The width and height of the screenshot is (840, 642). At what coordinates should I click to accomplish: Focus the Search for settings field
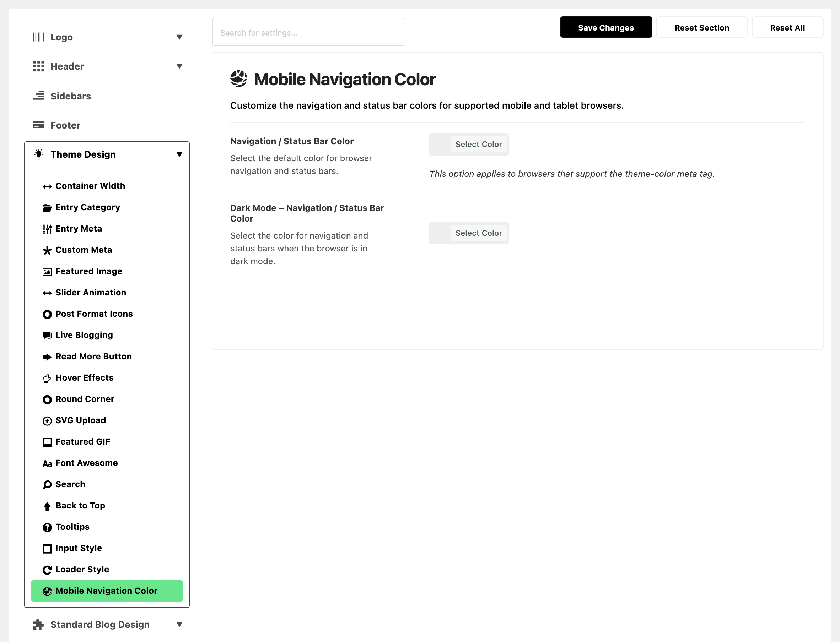pos(308,32)
